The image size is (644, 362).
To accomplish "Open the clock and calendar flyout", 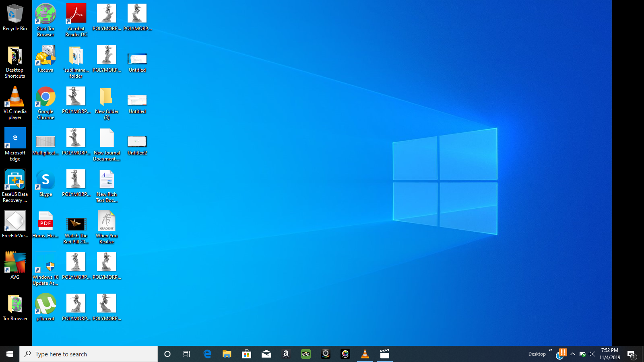I will pyautogui.click(x=610, y=354).
